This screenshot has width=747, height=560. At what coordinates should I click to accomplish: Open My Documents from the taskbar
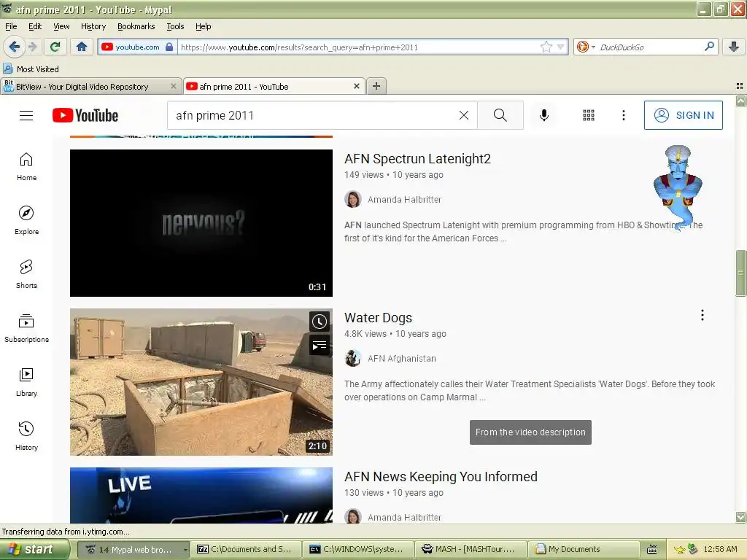[583, 549]
